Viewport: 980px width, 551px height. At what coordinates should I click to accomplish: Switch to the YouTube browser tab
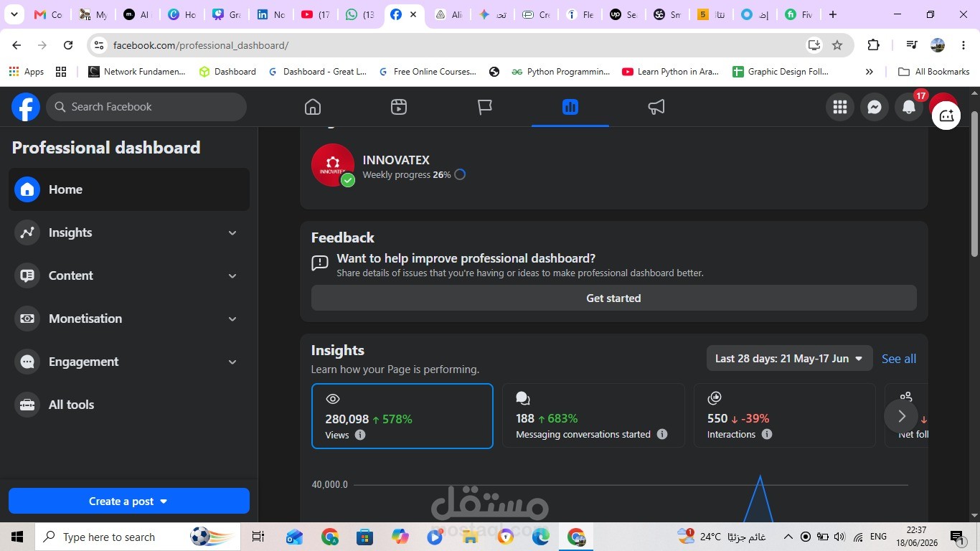point(316,14)
